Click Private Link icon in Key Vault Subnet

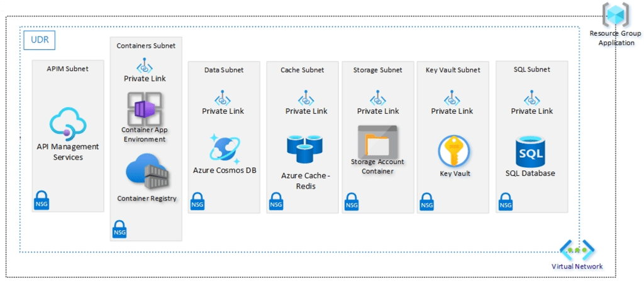[x=452, y=99]
